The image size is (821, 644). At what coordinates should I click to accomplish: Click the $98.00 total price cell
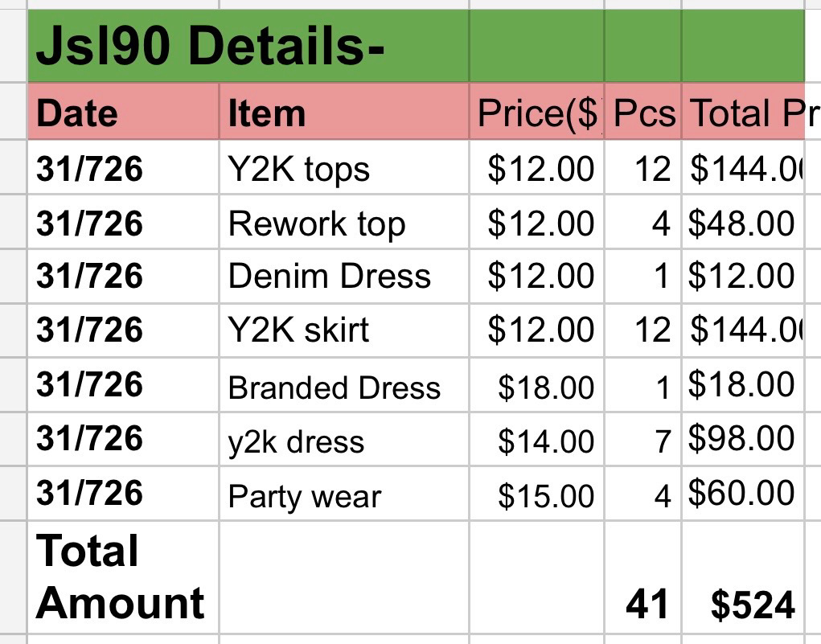743,440
